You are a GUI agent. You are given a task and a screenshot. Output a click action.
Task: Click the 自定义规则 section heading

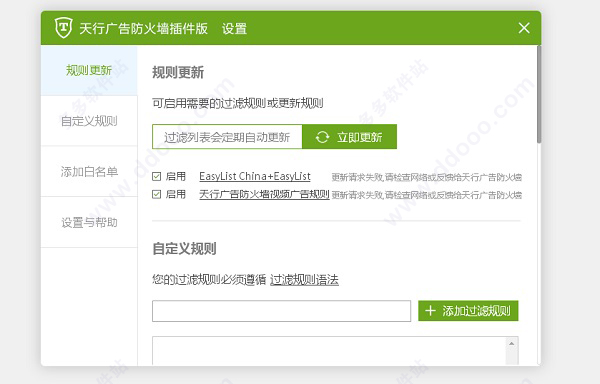[x=184, y=249]
